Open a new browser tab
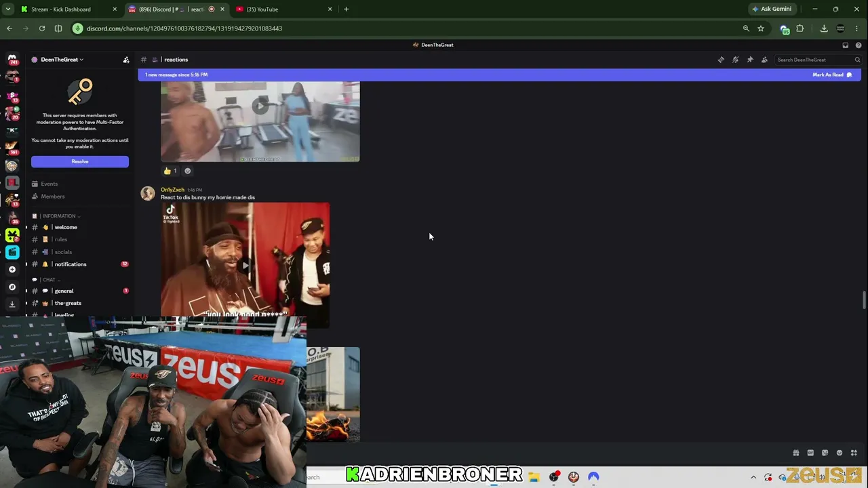Image resolution: width=868 pixels, height=488 pixels. [x=346, y=9]
